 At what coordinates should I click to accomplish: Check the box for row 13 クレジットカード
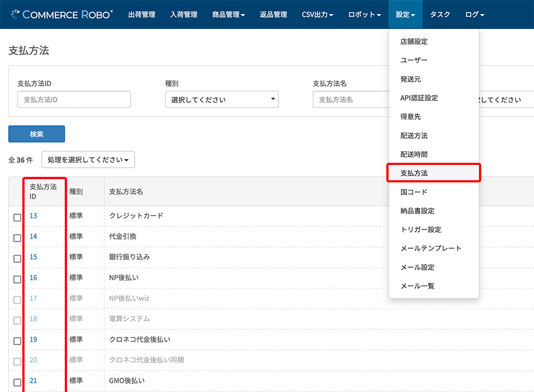17,217
